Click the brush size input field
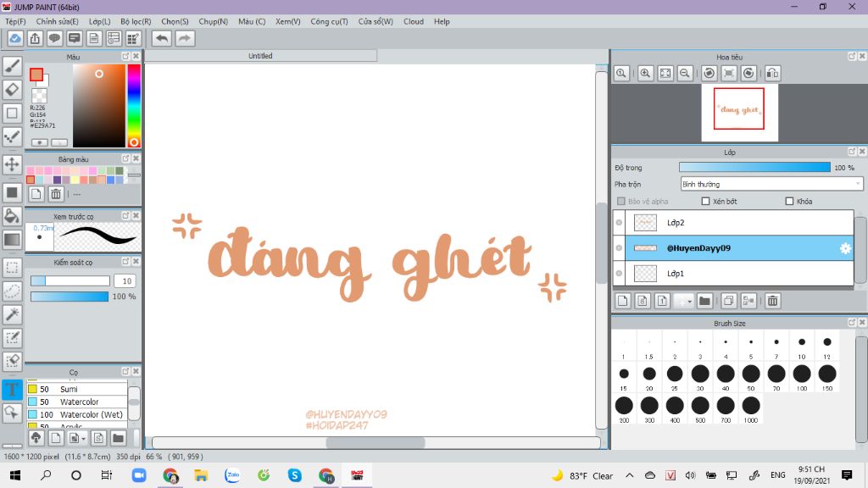 (125, 281)
